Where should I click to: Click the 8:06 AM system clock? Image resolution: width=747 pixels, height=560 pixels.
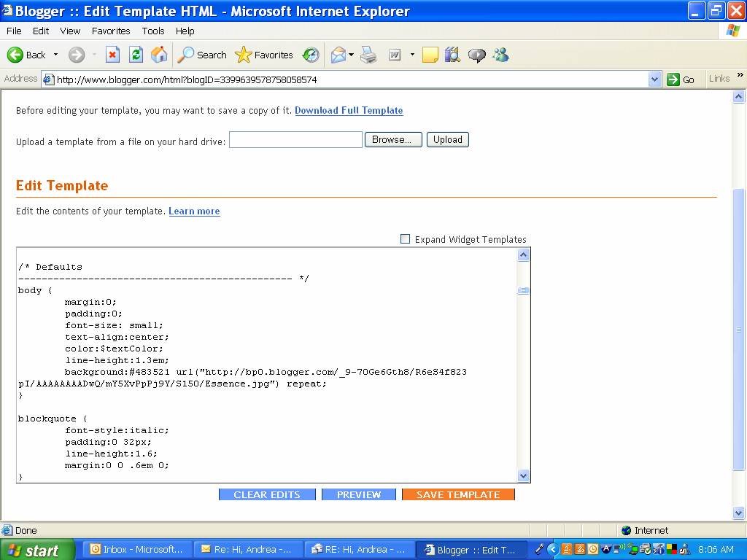[x=716, y=550]
